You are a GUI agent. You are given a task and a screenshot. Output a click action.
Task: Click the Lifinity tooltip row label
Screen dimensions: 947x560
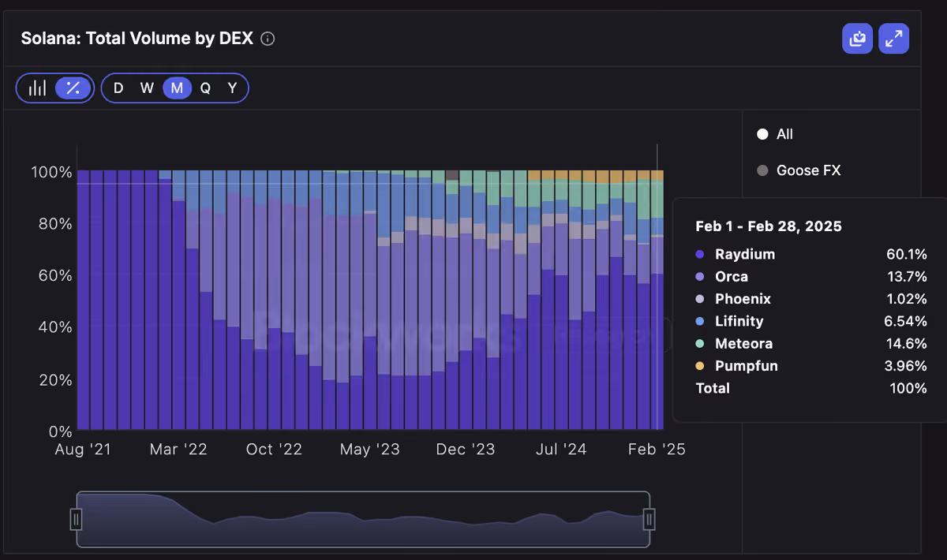click(739, 321)
